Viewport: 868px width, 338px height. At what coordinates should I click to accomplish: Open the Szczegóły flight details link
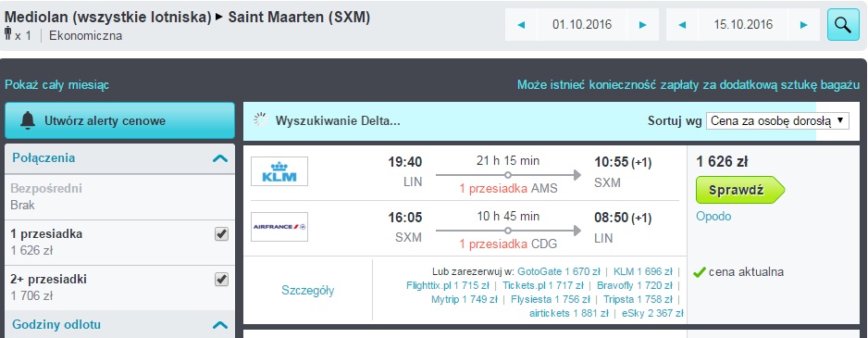tap(308, 291)
